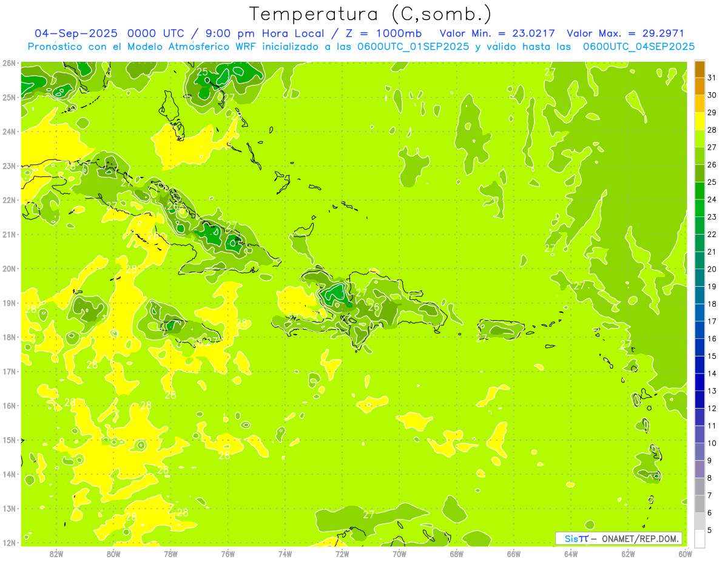
Task: Click the '26N' latitude axis label
Action: 9,63
